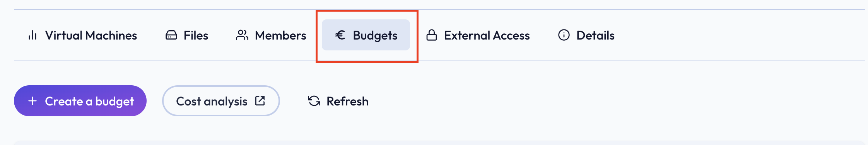Create a new budget

click(x=80, y=101)
